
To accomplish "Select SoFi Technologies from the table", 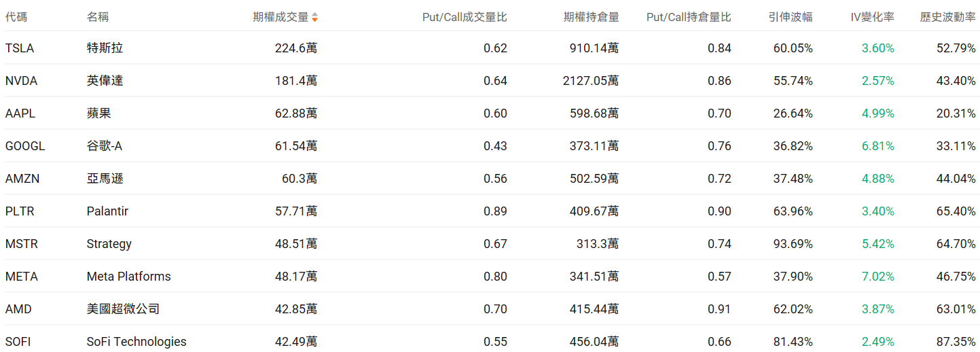I will [137, 342].
